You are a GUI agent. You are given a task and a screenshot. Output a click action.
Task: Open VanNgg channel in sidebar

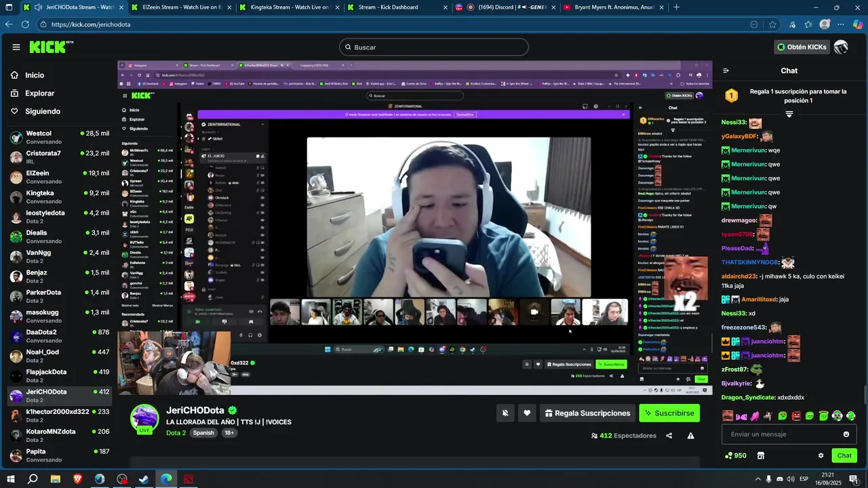(x=60, y=256)
